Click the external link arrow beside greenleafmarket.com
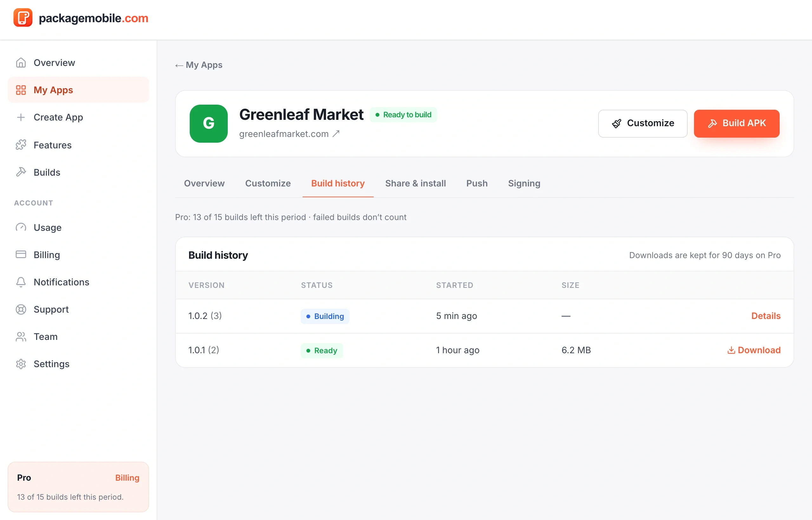The width and height of the screenshot is (812, 520). (336, 134)
